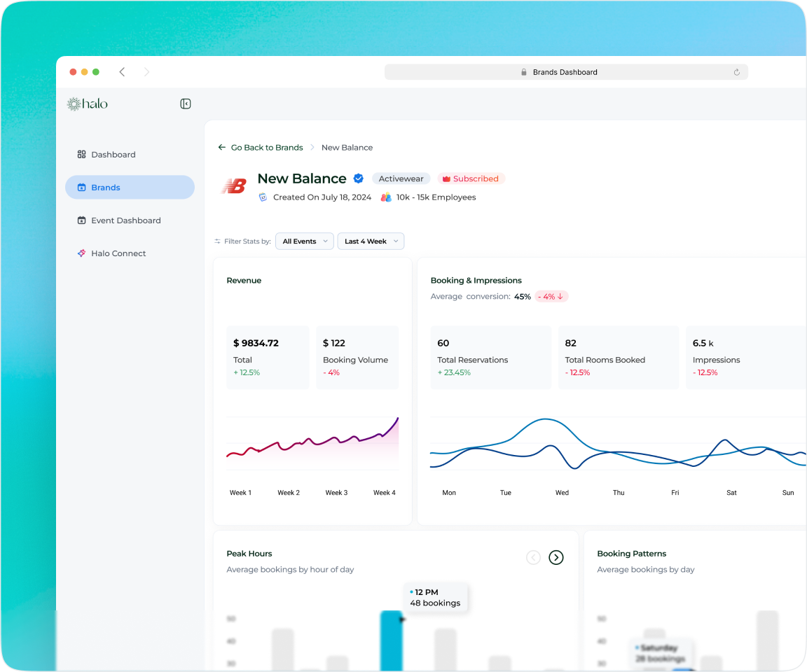This screenshot has height=672, width=807.
Task: Open Event Dashboard in the sidebar
Action: 130,220
